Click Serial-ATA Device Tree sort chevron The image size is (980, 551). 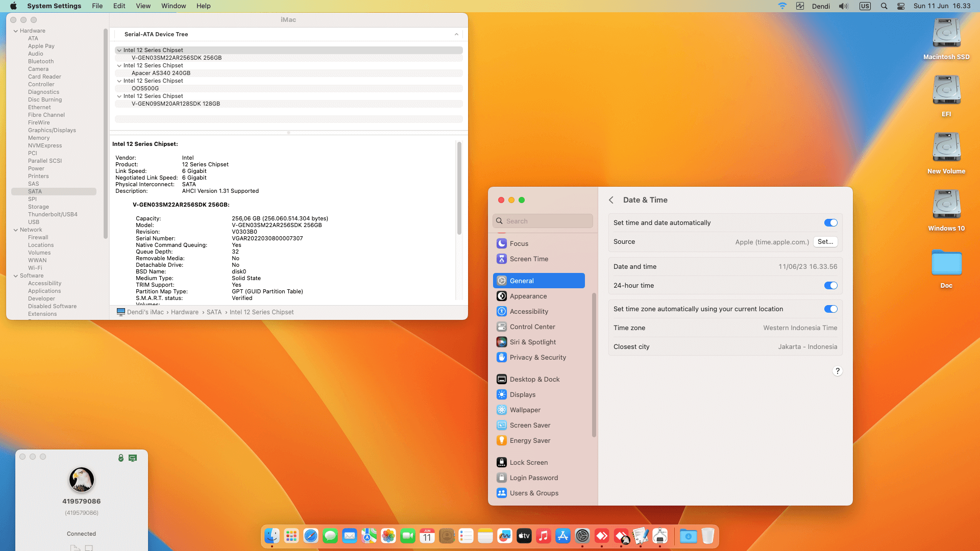[x=456, y=34]
